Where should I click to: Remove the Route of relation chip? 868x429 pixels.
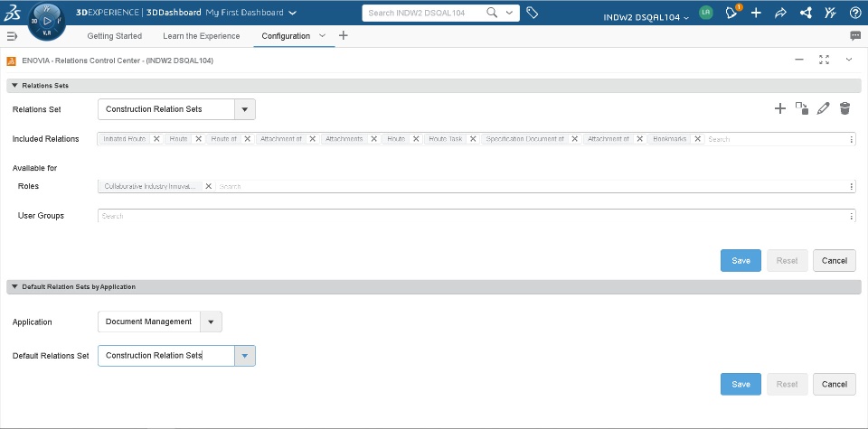point(248,139)
